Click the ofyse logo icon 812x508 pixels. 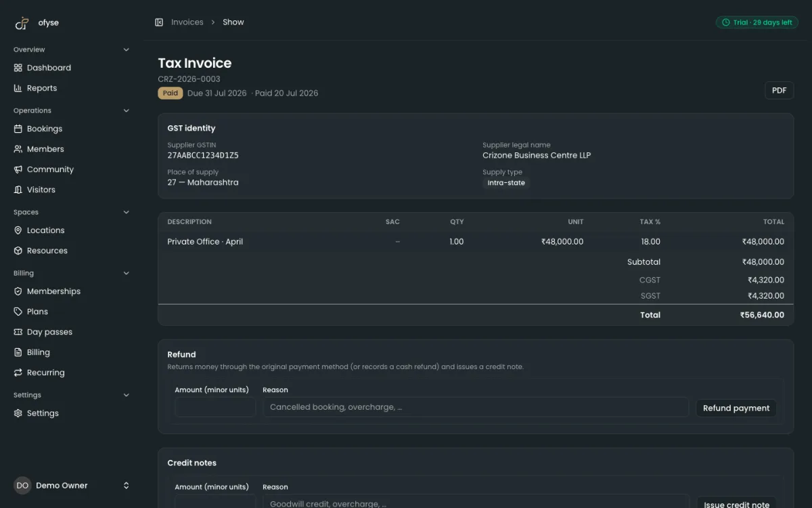coord(22,23)
